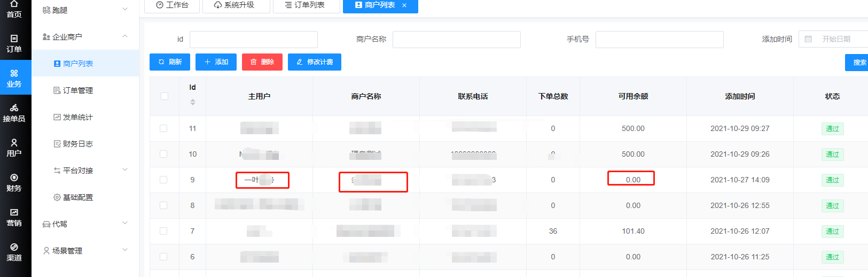
Task: Switch to the 工作台 tab
Action: [172, 5]
